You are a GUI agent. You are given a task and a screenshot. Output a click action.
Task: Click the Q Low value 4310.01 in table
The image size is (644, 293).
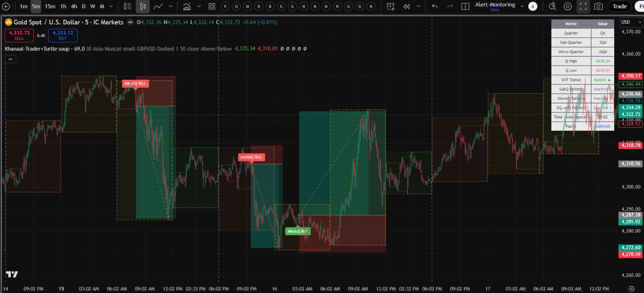(603, 70)
